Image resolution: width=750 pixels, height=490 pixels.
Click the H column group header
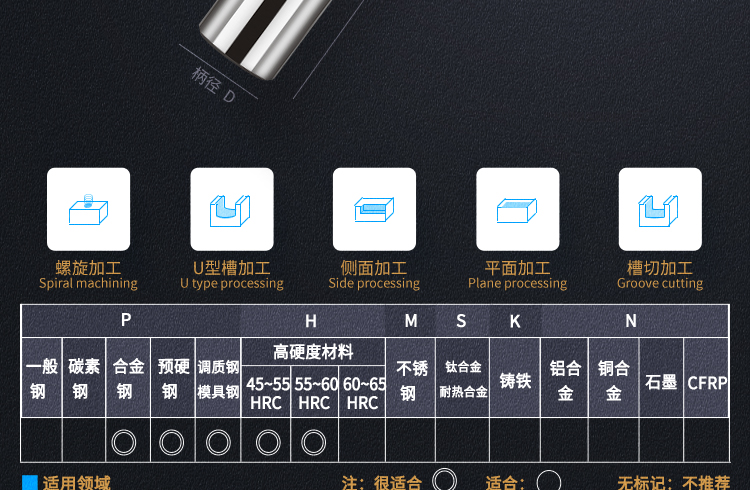(313, 321)
